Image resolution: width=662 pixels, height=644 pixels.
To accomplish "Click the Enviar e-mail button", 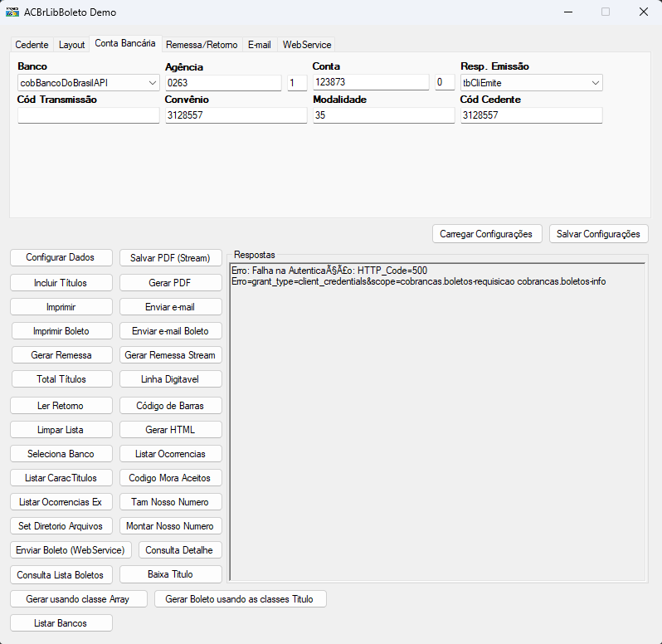I will coord(171,306).
